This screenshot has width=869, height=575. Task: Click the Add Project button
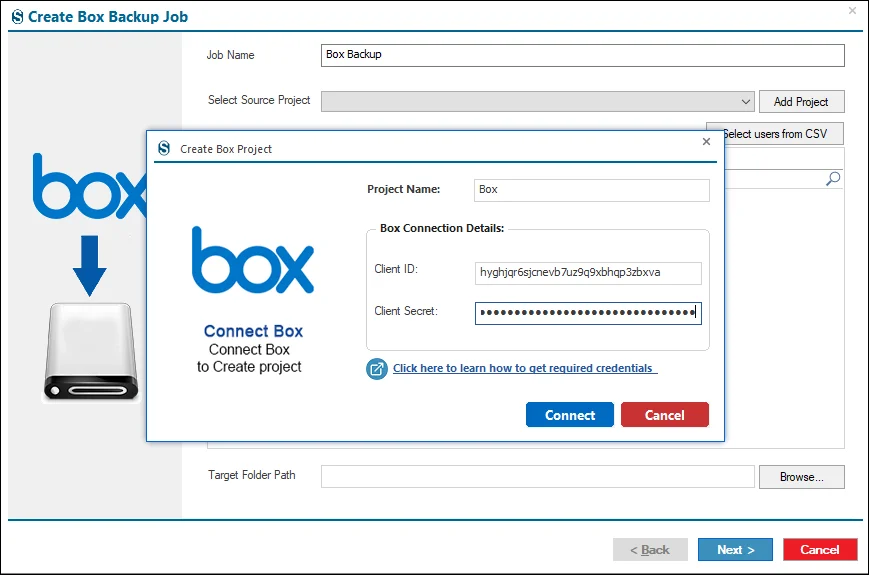[x=801, y=101]
